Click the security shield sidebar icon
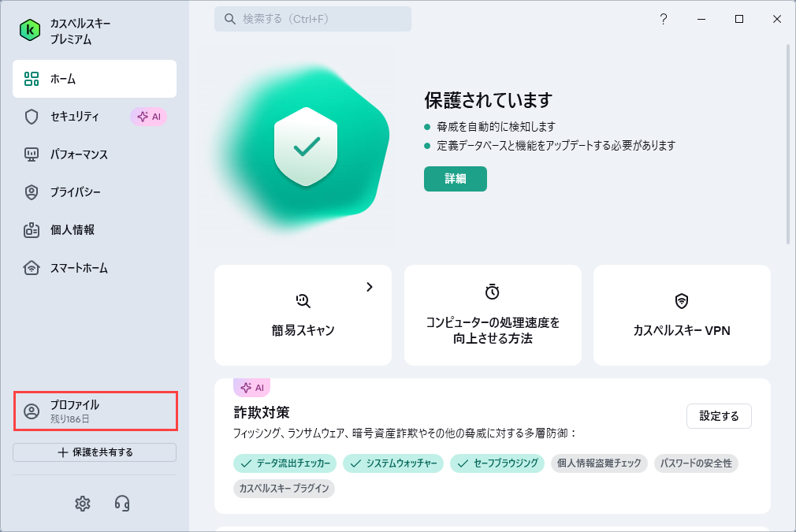Screen dimensions: 796x532 32,117
